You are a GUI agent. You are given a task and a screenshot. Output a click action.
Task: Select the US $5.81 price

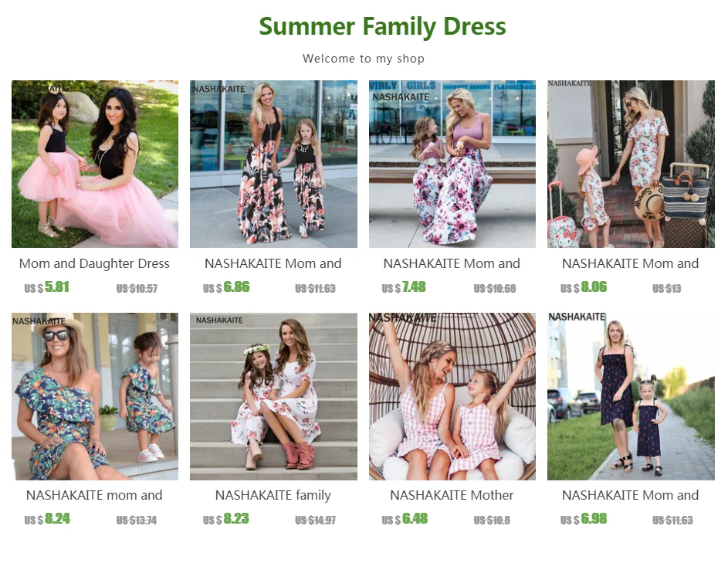tap(47, 287)
